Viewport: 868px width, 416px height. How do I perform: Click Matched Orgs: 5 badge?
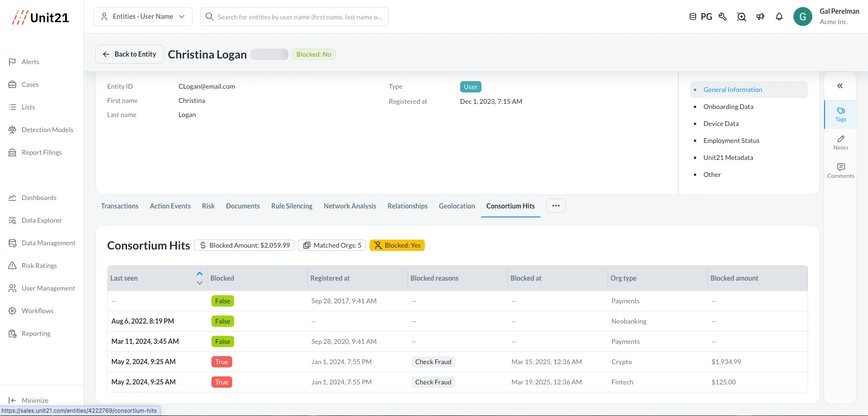point(332,245)
